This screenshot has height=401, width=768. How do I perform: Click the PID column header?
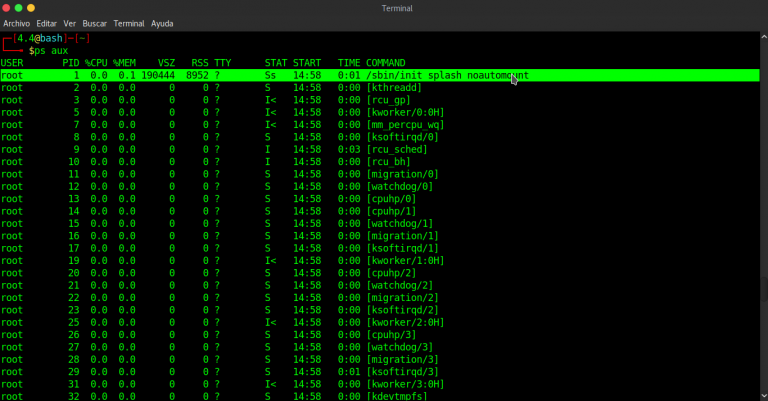[x=70, y=62]
